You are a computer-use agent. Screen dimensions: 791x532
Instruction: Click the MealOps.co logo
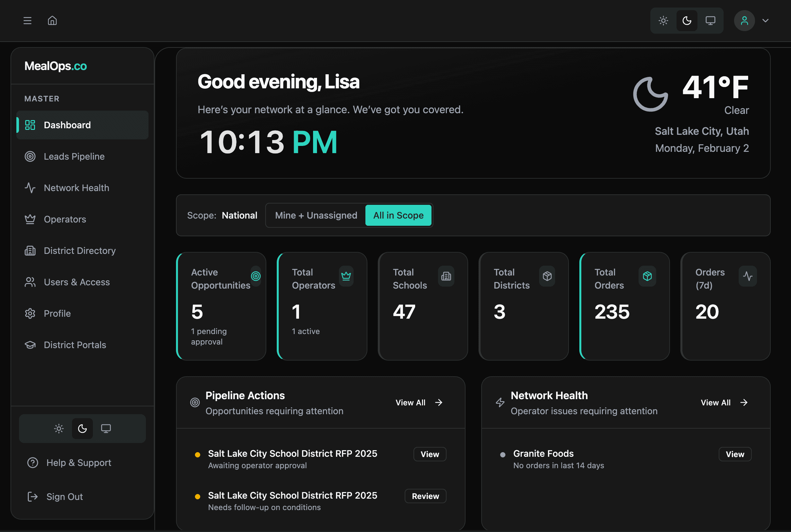click(55, 66)
